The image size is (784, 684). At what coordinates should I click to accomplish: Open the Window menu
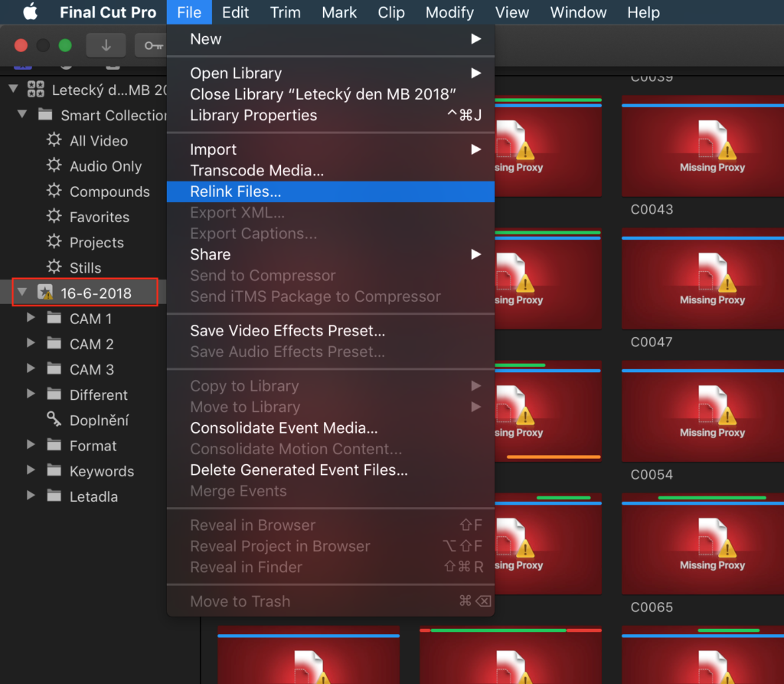click(578, 12)
